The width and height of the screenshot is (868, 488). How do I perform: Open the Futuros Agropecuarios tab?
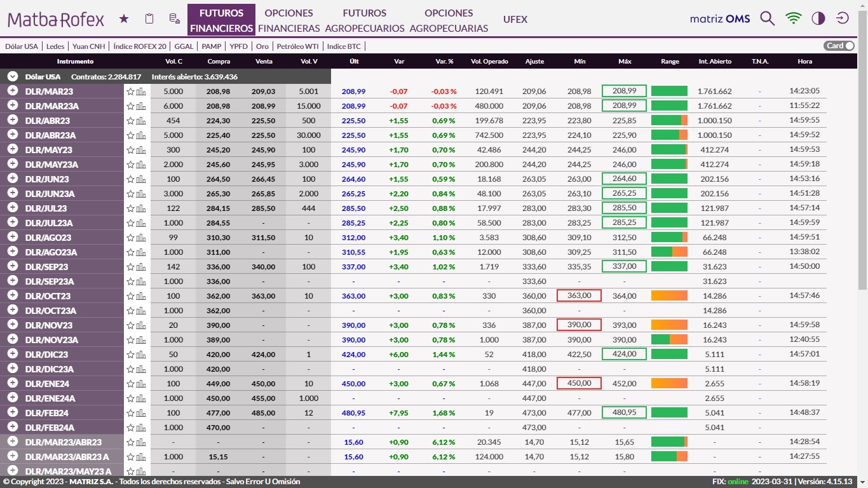coord(364,20)
